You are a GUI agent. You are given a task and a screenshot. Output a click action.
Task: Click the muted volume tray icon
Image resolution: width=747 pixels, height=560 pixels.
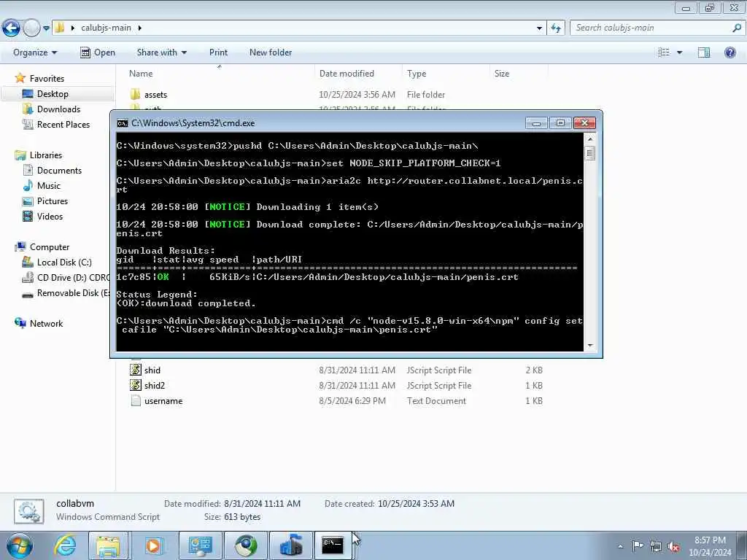pyautogui.click(x=673, y=546)
